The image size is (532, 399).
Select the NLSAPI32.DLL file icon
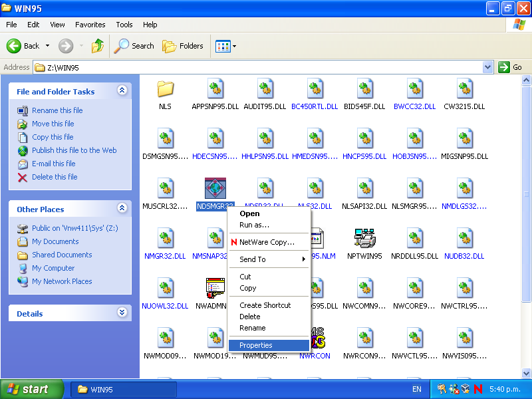tap(364, 189)
